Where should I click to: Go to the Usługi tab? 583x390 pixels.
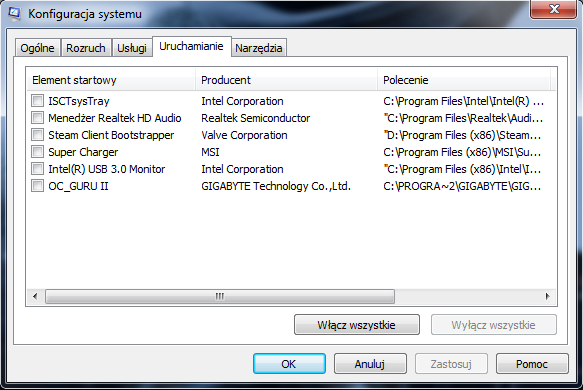coord(132,48)
